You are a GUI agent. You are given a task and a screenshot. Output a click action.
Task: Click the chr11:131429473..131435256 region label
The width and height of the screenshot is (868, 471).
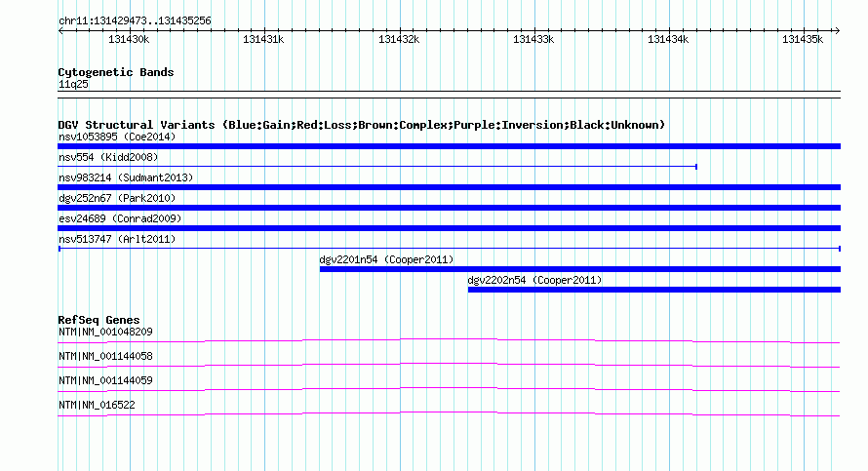tap(135, 20)
